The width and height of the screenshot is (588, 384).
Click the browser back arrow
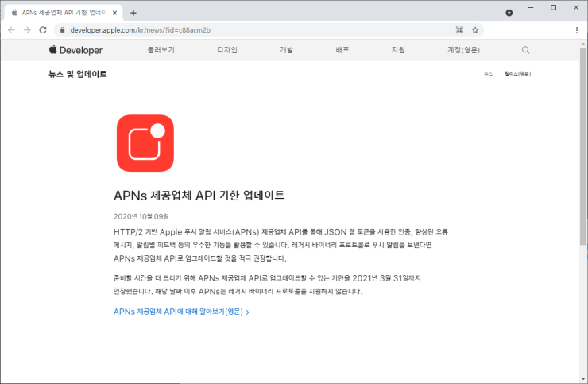(11, 29)
